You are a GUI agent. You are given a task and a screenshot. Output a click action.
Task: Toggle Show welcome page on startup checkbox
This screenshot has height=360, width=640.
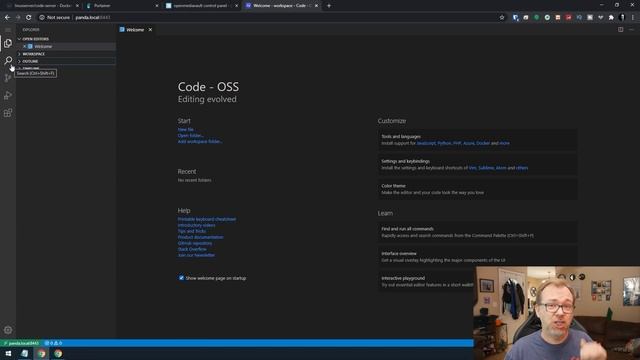[181, 278]
